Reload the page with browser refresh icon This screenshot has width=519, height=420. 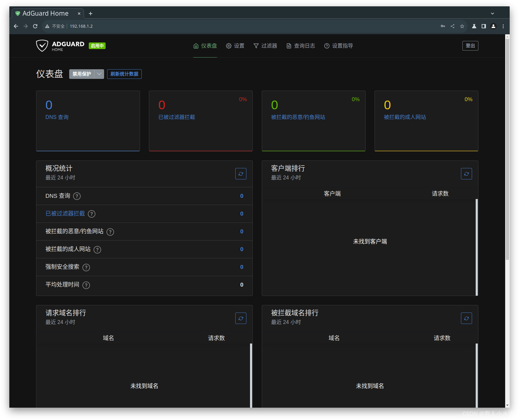(x=35, y=26)
